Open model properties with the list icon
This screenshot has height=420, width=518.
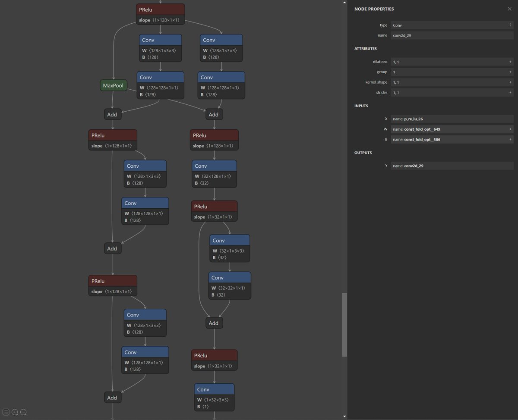tap(7, 412)
